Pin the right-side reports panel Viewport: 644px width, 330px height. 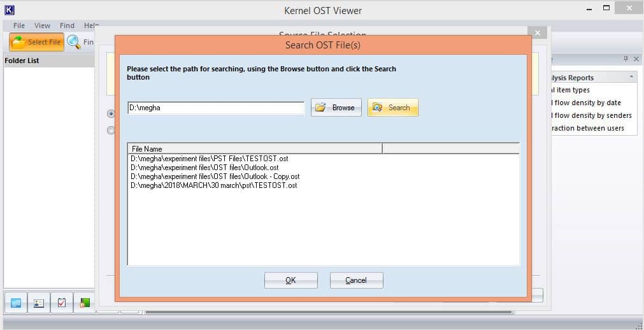pyautogui.click(x=626, y=59)
